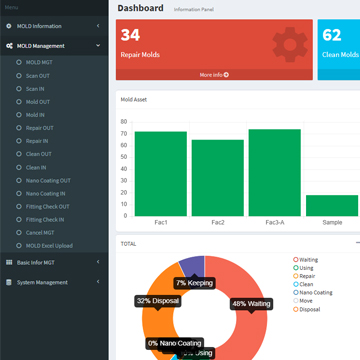Click the circle icon beside Mold OUT
Viewport: 360px width, 360px height.
point(19,102)
